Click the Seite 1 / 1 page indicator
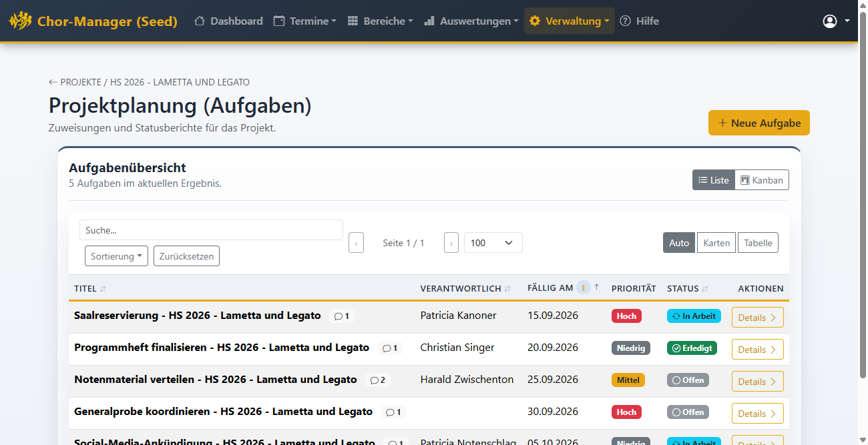This screenshot has height=445, width=868. (403, 243)
